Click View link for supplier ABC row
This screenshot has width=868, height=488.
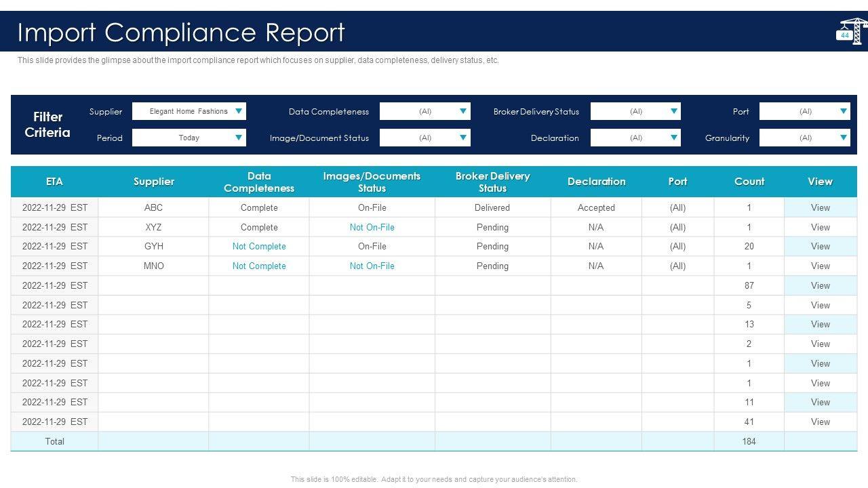[820, 208]
